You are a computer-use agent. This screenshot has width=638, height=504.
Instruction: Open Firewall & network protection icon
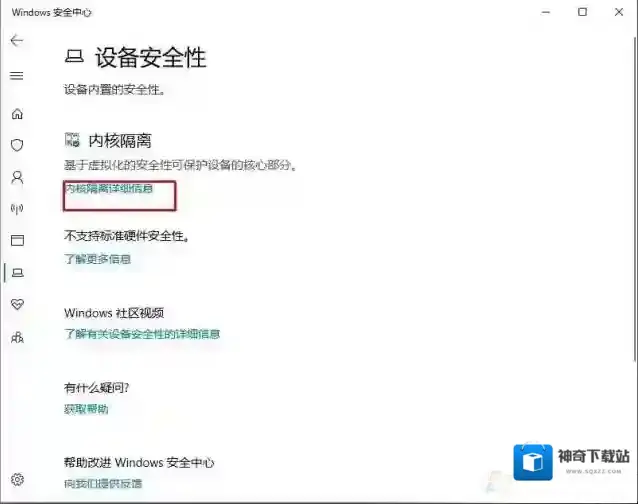pos(17,209)
